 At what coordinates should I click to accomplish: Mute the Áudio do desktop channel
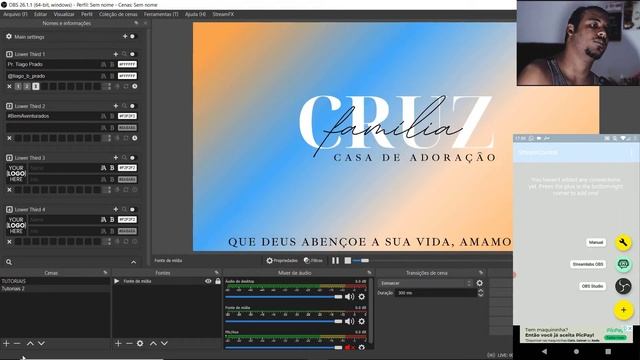tap(349, 297)
